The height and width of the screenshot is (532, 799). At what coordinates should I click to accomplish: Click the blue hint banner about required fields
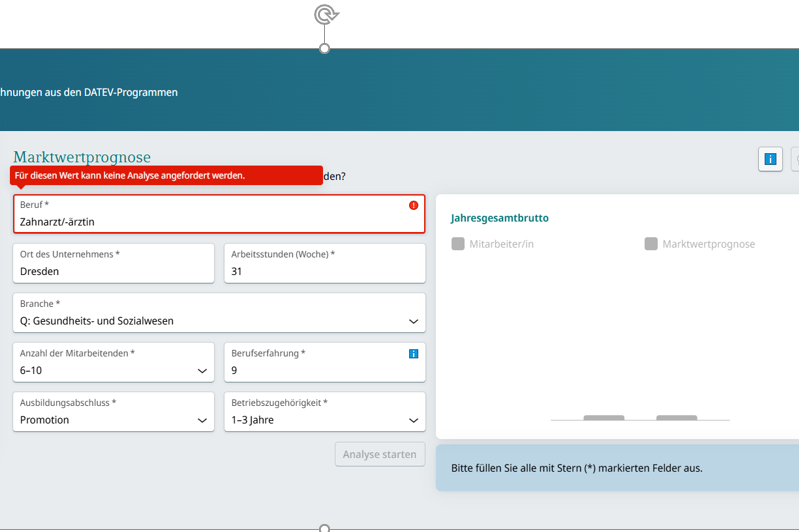tap(617, 468)
